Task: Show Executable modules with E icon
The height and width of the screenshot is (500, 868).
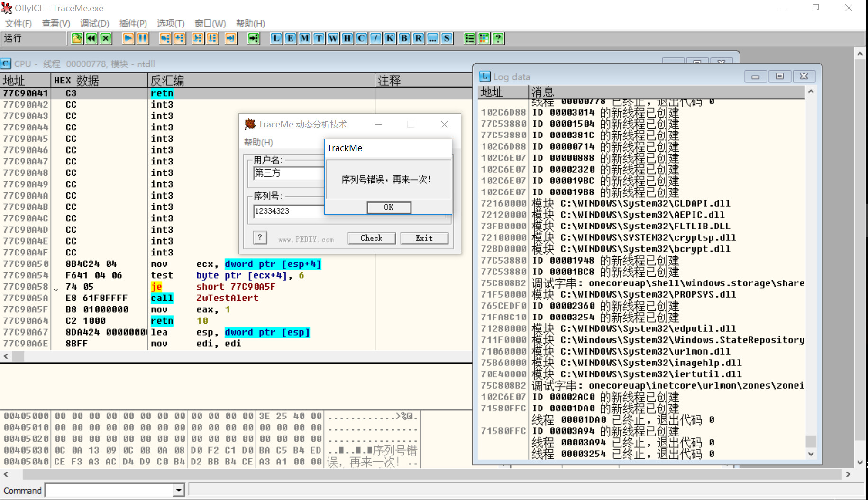Action: pos(291,38)
